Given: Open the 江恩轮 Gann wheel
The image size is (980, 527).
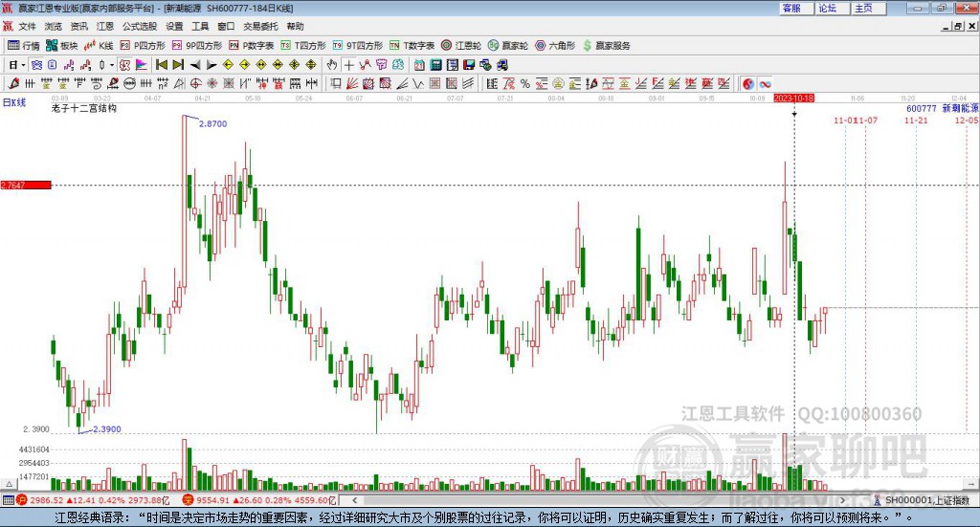Looking at the screenshot, I should coord(461,45).
